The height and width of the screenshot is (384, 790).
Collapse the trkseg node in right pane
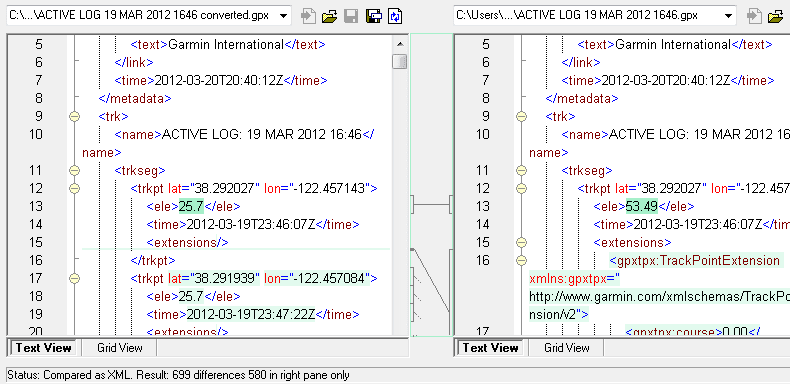[521, 170]
